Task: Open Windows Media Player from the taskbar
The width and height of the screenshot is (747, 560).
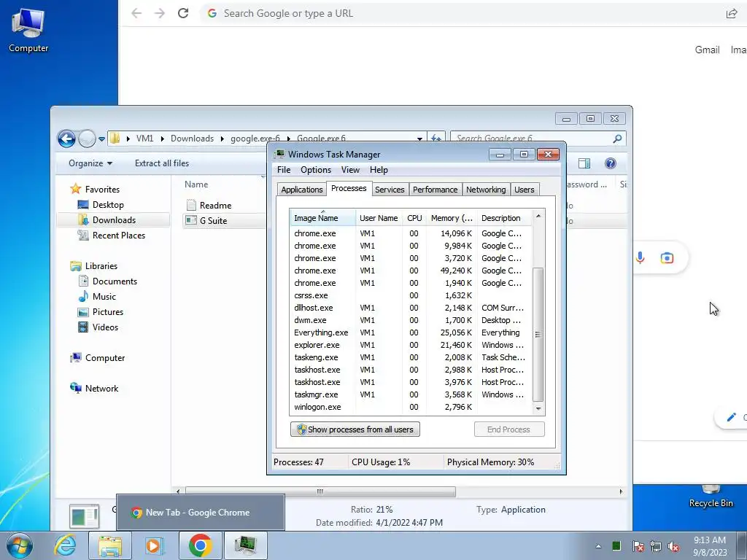Action: click(155, 545)
